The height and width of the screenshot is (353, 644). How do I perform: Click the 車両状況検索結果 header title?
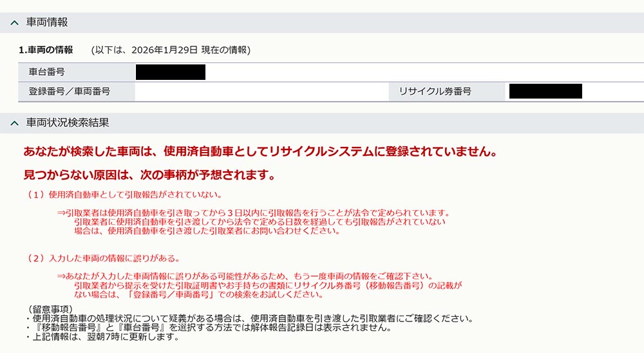[x=68, y=122]
